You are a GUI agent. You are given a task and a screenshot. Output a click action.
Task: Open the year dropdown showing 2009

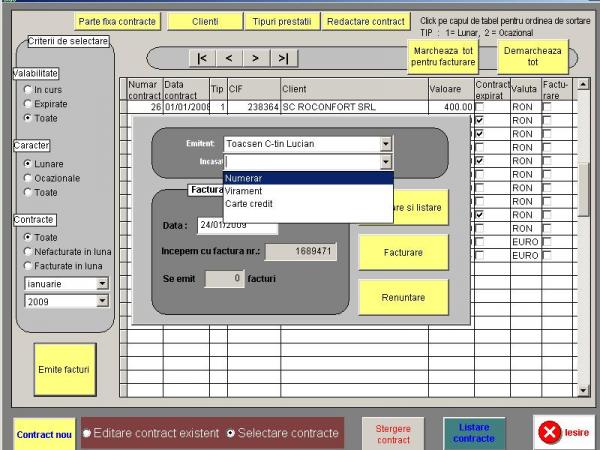[101, 300]
